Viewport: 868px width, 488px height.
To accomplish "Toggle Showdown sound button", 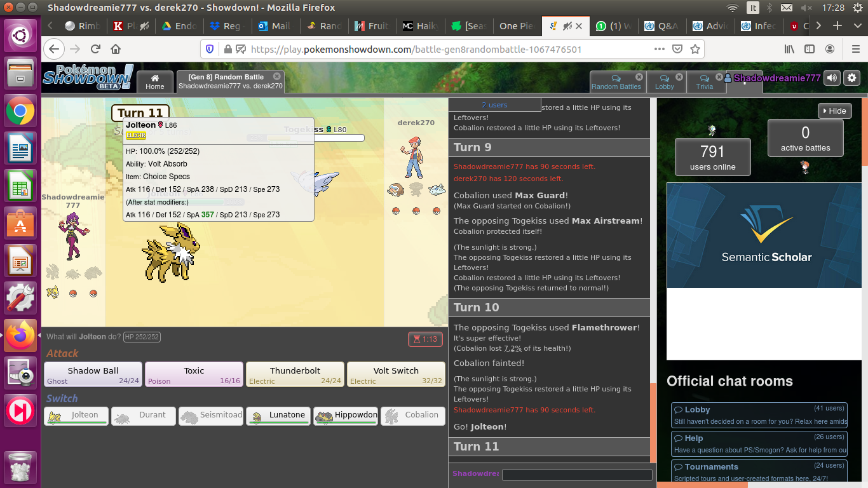I will tap(832, 78).
